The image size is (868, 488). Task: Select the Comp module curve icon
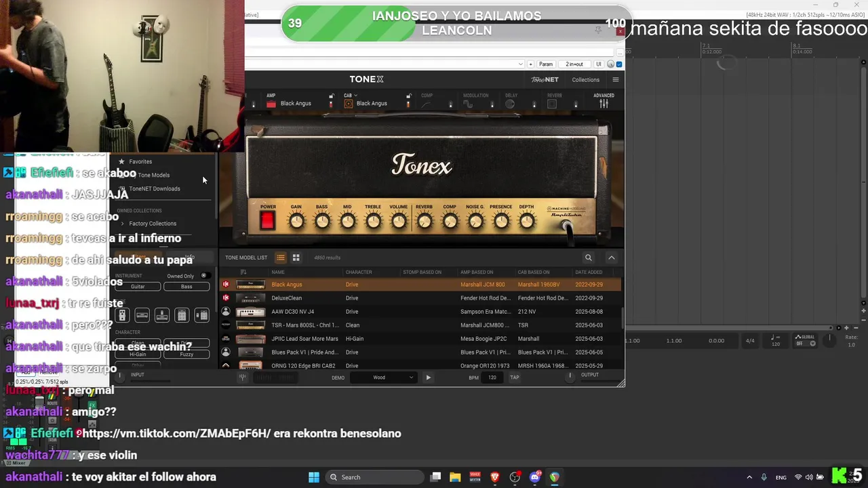coord(427,104)
